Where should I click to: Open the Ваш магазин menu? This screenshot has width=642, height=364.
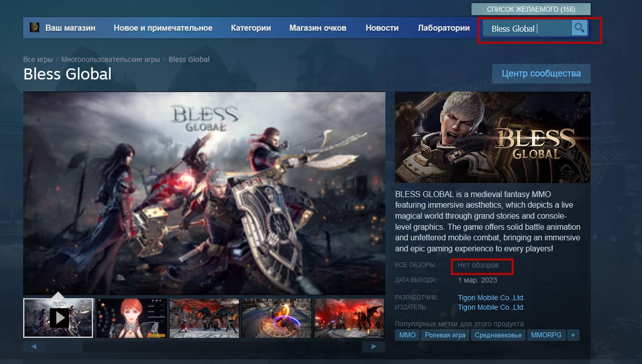pyautogui.click(x=70, y=28)
